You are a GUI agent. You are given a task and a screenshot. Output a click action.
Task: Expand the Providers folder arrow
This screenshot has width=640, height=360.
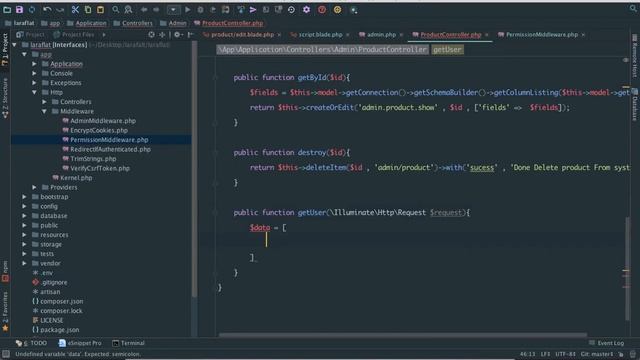(34, 187)
